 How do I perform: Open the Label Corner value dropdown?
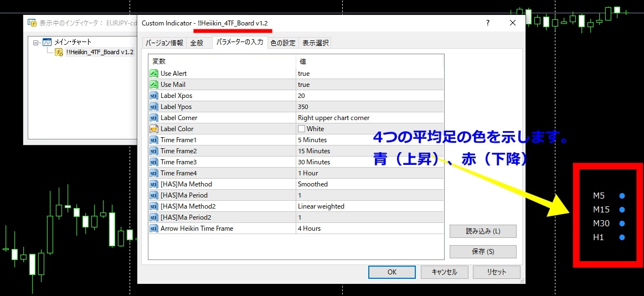[x=370, y=118]
